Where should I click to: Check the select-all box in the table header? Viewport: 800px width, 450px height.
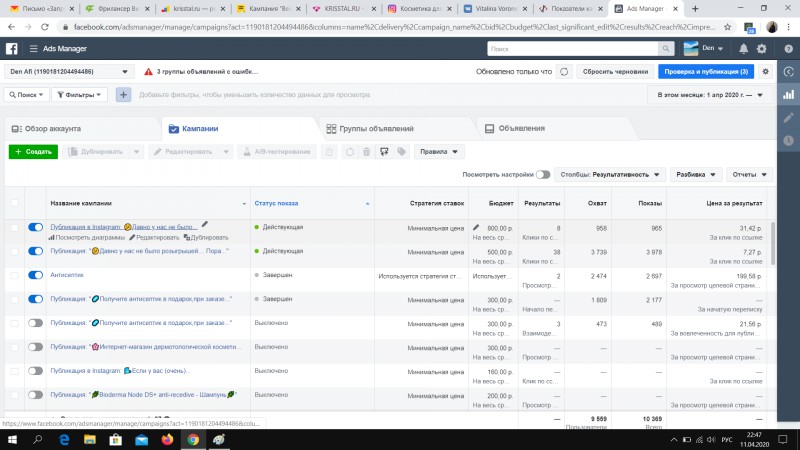click(x=14, y=203)
